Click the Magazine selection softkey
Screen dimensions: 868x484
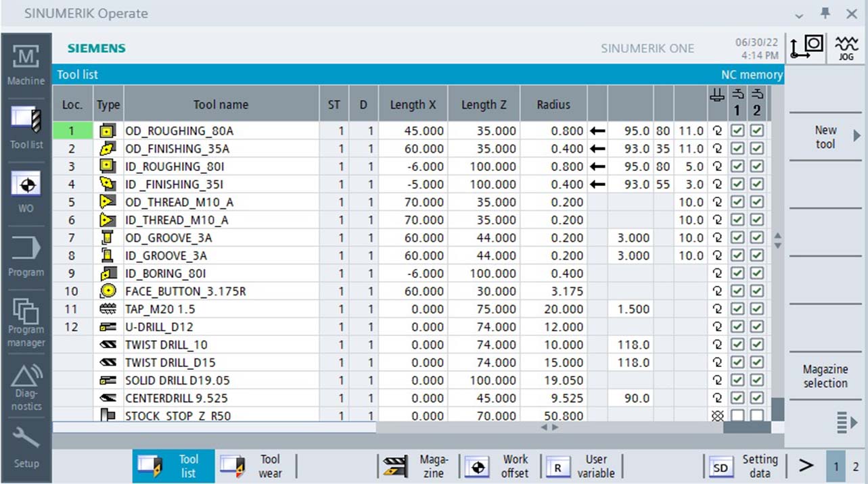point(825,377)
